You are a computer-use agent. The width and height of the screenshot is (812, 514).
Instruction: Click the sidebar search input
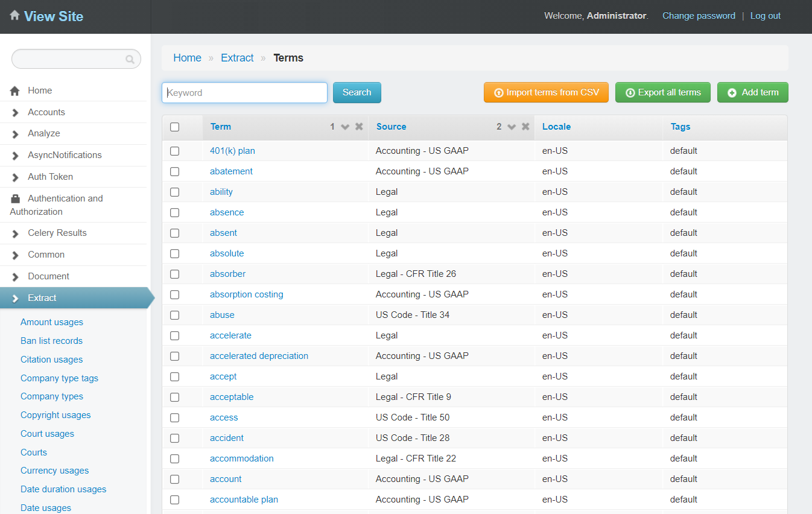pyautogui.click(x=76, y=59)
